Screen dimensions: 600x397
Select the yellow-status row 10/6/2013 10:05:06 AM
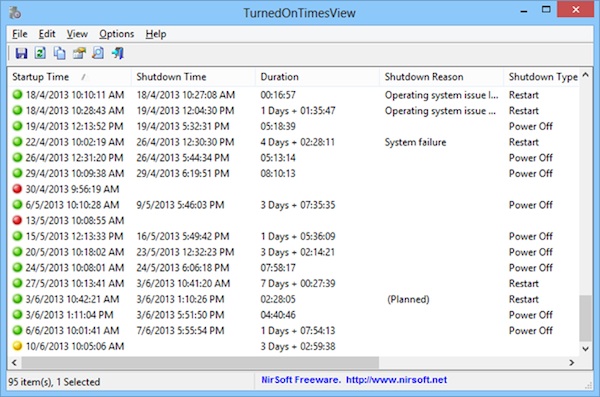293,346
